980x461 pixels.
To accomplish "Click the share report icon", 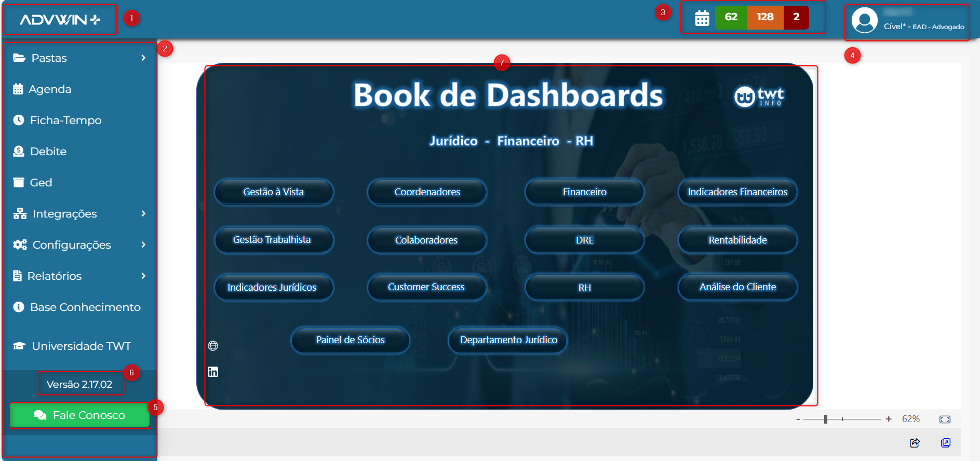I will [915, 443].
